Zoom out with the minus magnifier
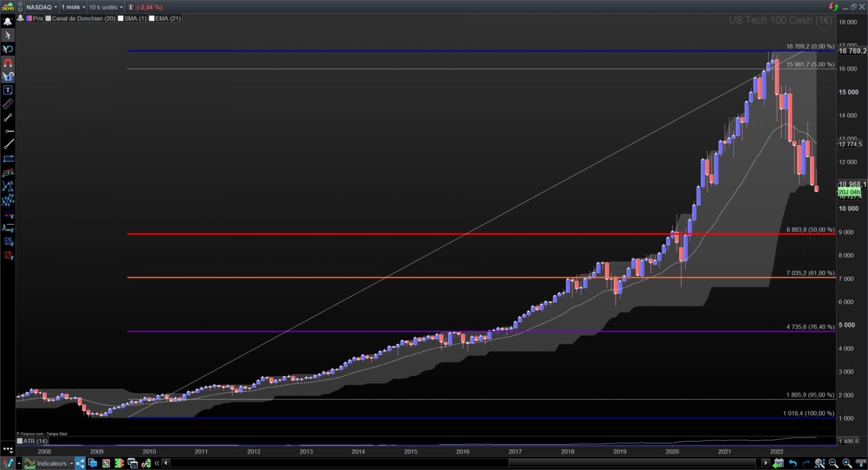 pyautogui.click(x=833, y=464)
